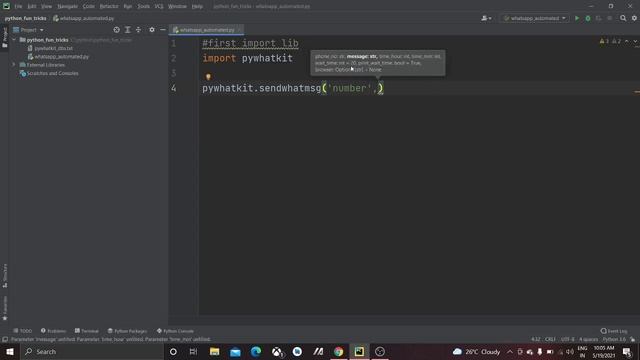Open the Help menu
This screenshot has width=640, height=360.
click(197, 6)
